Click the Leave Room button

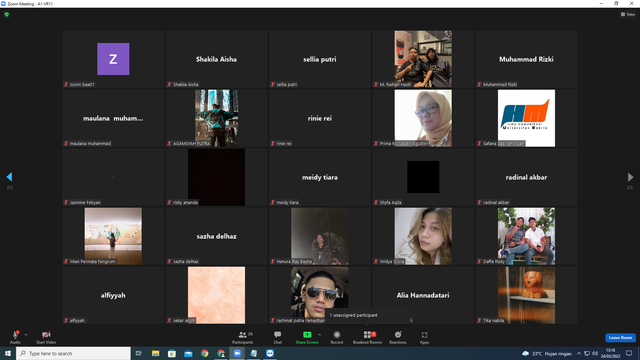click(620, 338)
